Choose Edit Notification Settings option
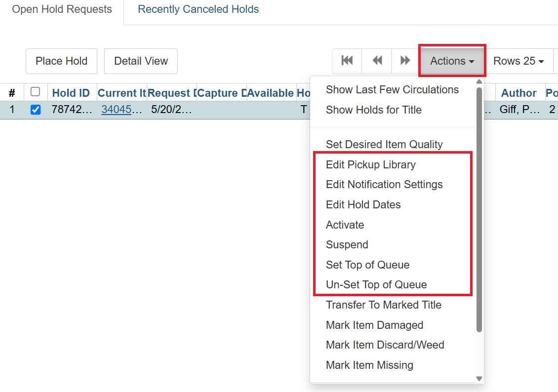558x392 pixels. [384, 184]
